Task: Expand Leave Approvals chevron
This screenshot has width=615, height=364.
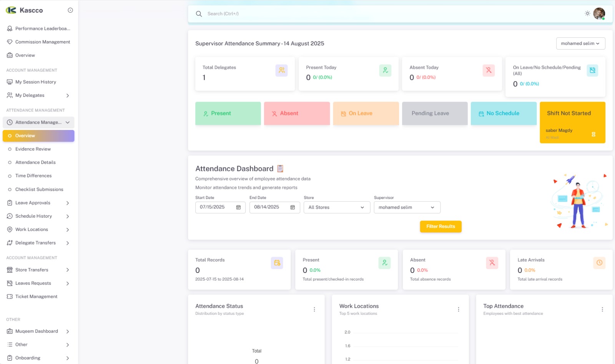Action: (x=68, y=203)
